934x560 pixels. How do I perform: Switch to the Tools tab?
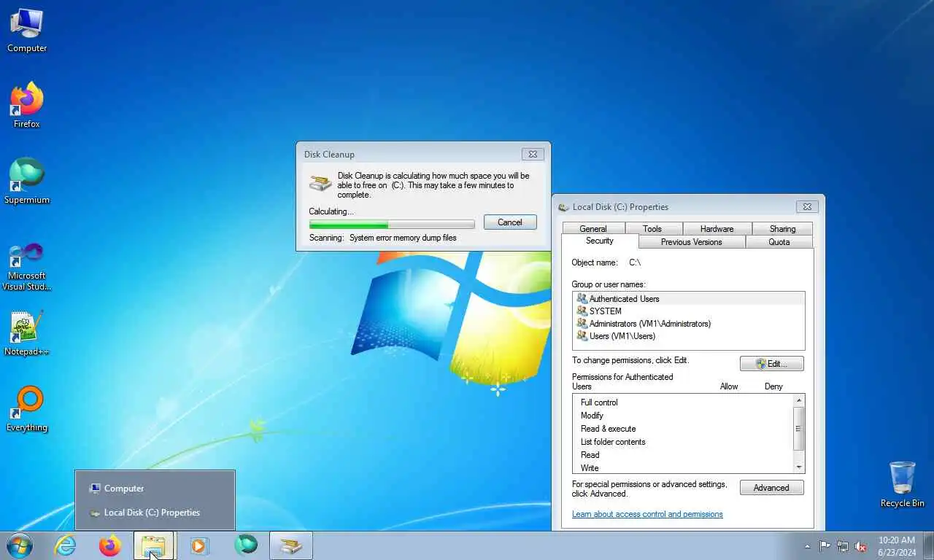652,229
